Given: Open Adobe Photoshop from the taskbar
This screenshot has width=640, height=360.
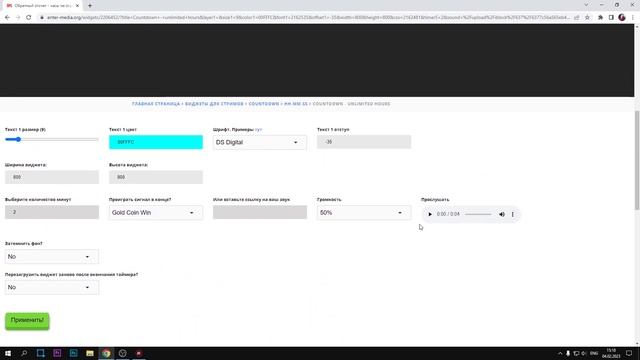Looking at the screenshot, I should 73,353.
